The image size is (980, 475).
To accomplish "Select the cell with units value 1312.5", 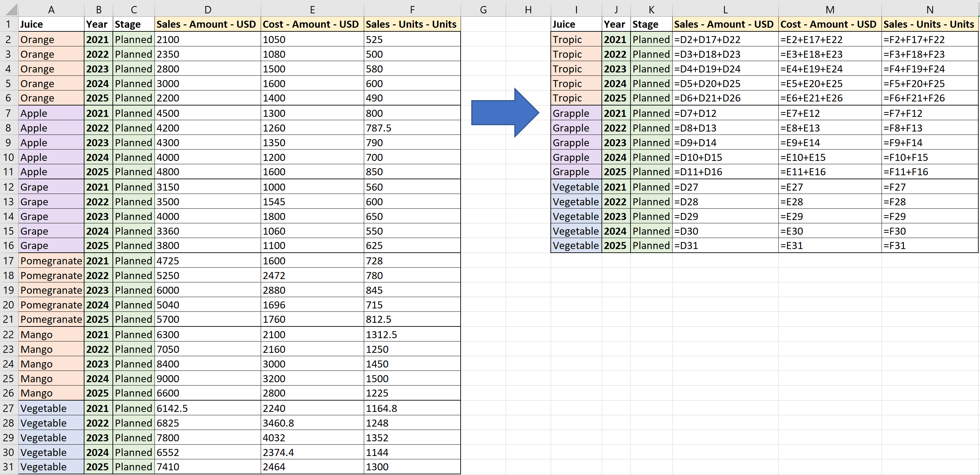I will click(x=412, y=334).
